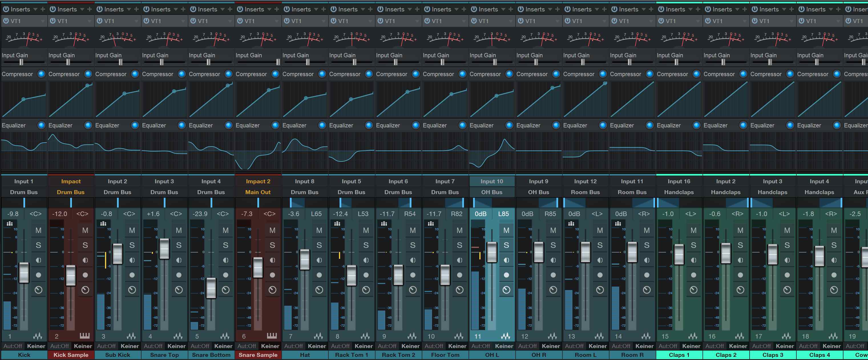This screenshot has width=868, height=360.
Task: Open Inserts dropdown arrow on Kick channel
Action: tap(35, 9)
